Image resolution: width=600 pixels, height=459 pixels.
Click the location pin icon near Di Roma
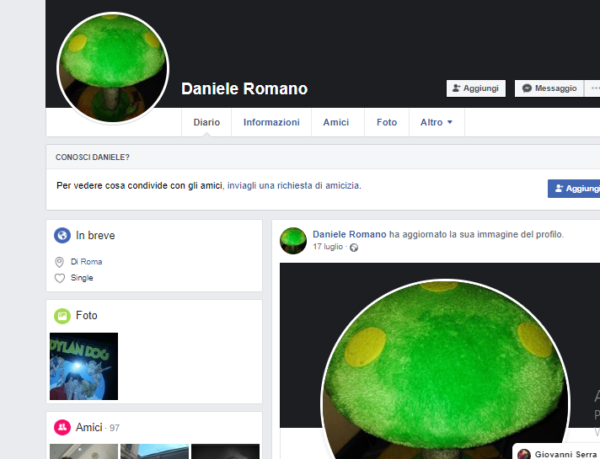[x=59, y=262]
